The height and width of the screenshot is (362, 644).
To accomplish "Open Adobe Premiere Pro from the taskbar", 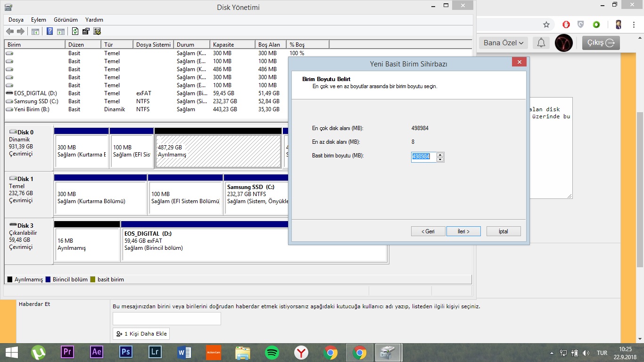I will pos(68,352).
